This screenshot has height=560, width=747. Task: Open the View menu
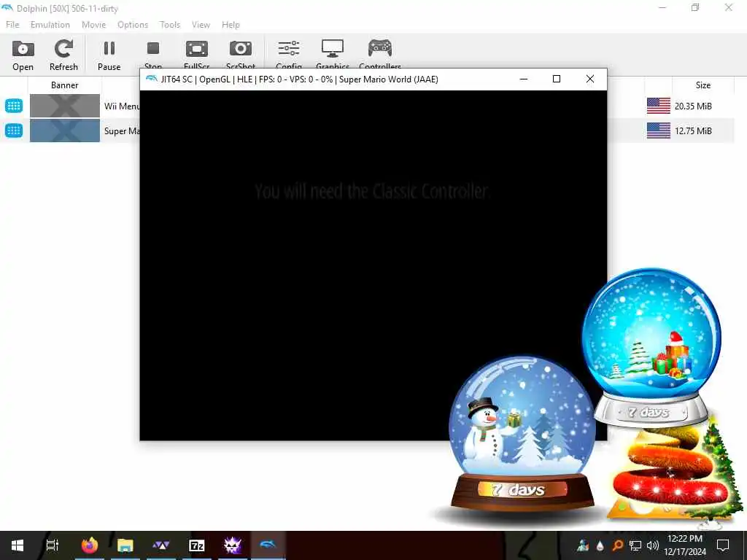(x=201, y=25)
